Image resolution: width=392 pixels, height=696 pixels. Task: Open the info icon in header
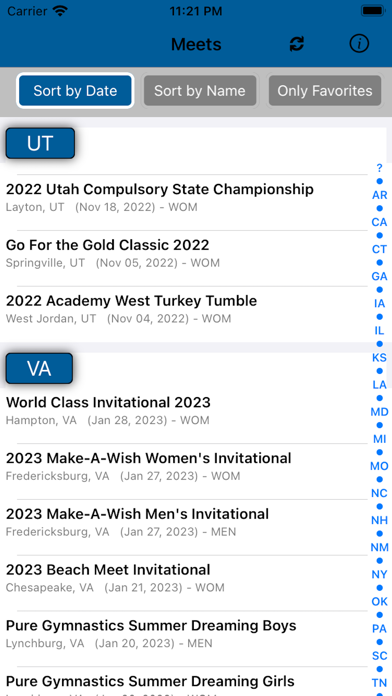tap(359, 44)
